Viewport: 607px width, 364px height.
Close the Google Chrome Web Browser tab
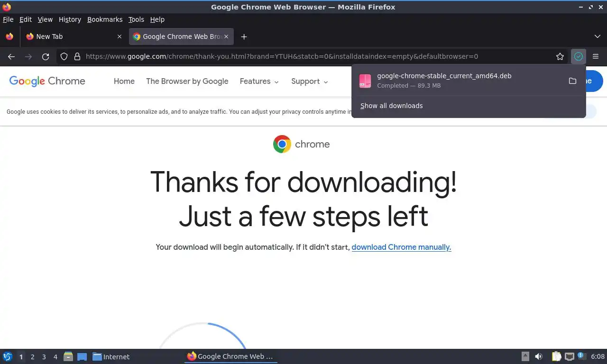[226, 36]
